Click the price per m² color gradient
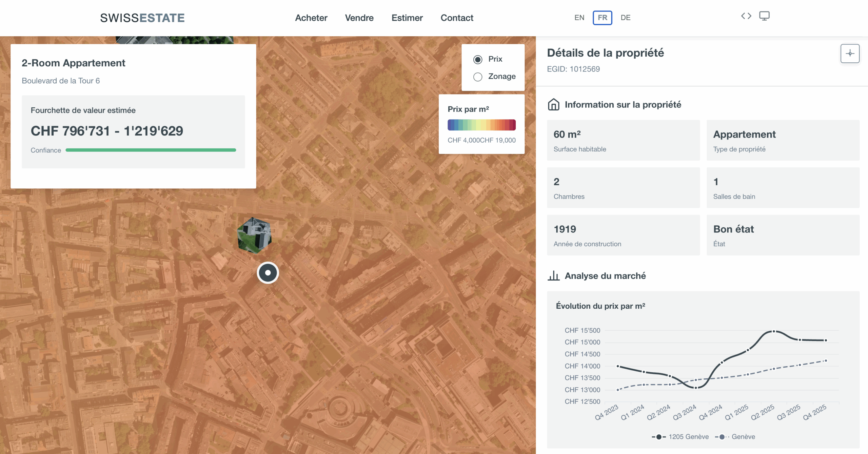The width and height of the screenshot is (868, 454). point(481,125)
